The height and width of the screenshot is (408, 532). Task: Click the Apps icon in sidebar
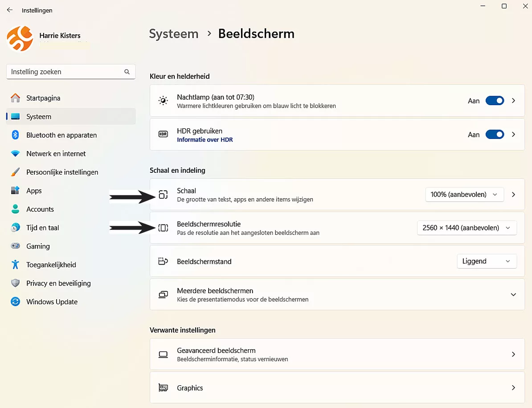(x=15, y=191)
